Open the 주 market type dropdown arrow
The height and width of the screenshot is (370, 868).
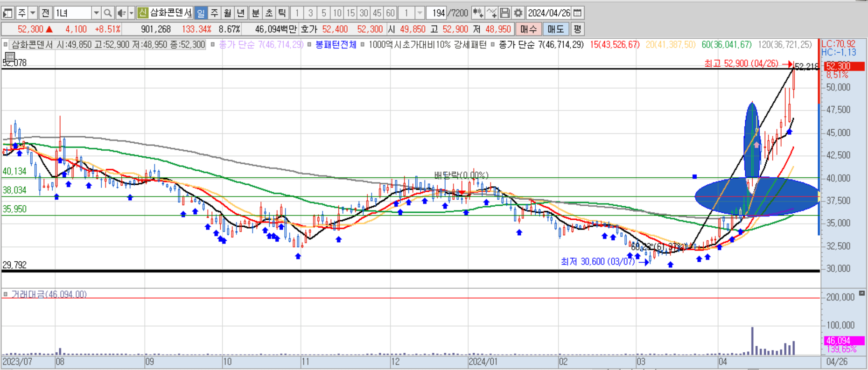point(33,13)
